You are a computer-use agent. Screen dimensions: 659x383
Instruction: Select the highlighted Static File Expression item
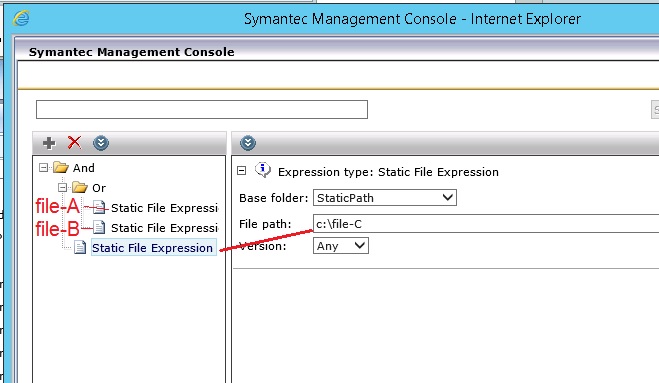[x=153, y=248]
